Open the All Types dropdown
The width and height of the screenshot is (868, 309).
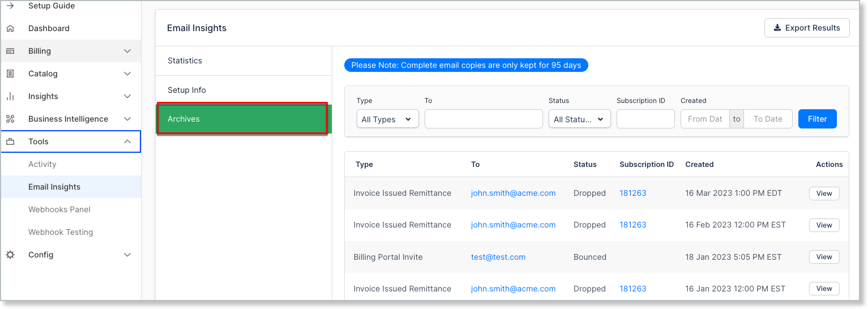coord(387,119)
